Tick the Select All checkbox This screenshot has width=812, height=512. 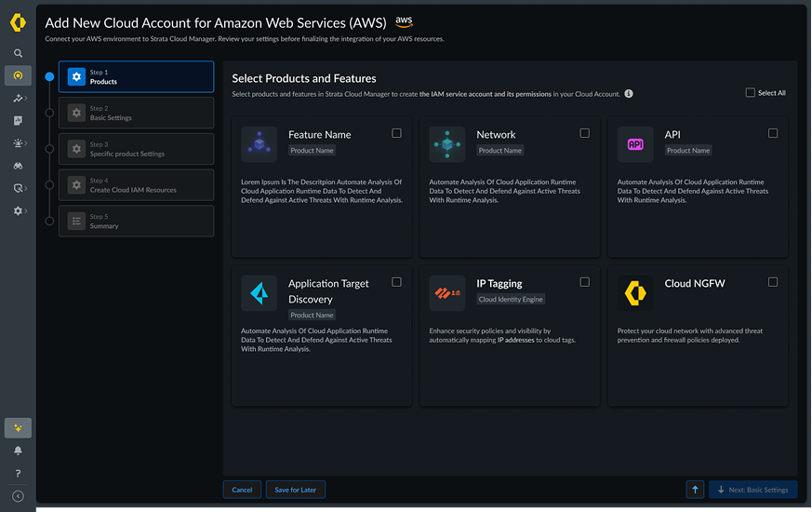[x=751, y=93]
